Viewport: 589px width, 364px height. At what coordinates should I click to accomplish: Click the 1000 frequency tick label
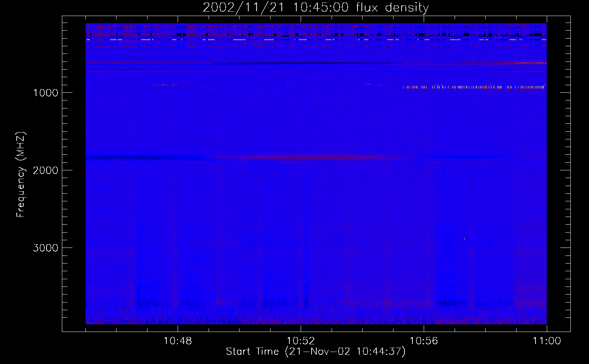tap(46, 93)
